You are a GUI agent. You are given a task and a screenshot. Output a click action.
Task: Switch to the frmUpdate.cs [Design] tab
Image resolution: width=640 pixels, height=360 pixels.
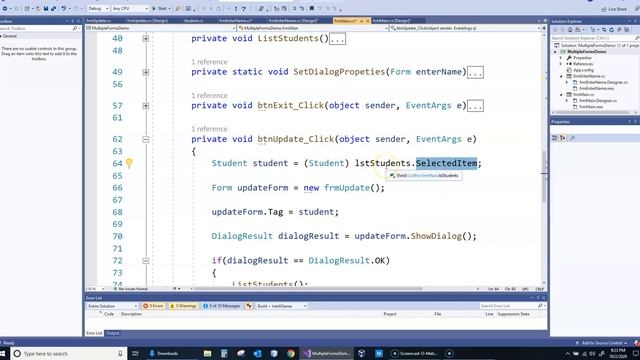147,20
